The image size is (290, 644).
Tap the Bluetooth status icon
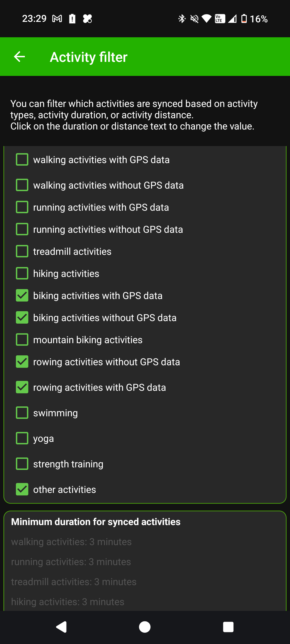pyautogui.click(x=182, y=19)
